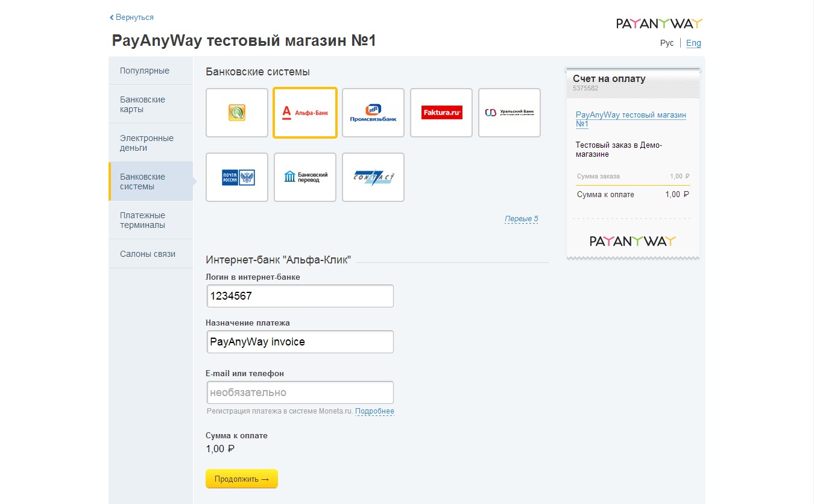
Task: Select the Уральский Банк tile
Action: [x=510, y=113]
